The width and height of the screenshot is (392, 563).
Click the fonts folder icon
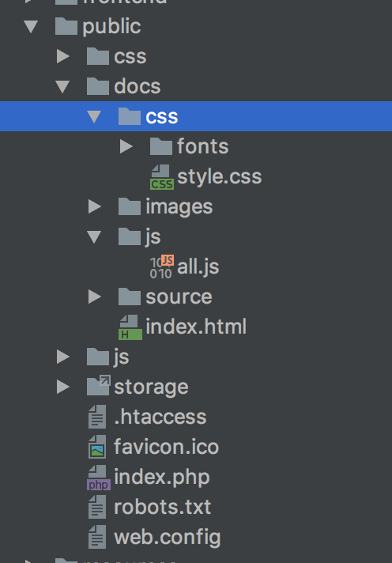[x=160, y=146]
